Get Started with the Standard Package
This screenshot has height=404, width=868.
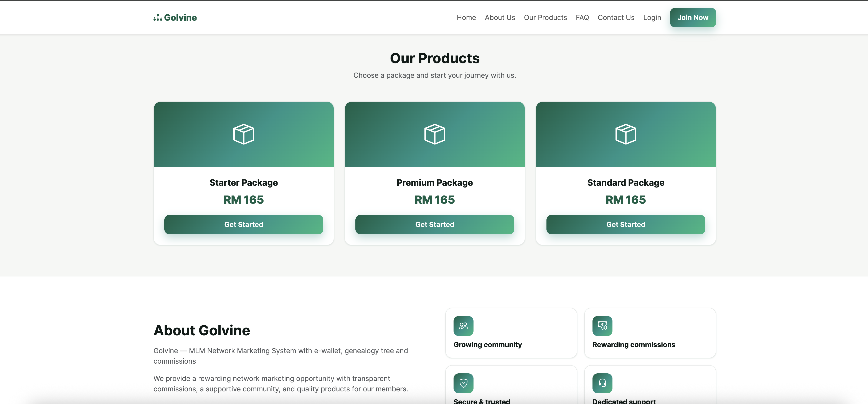[626, 225]
